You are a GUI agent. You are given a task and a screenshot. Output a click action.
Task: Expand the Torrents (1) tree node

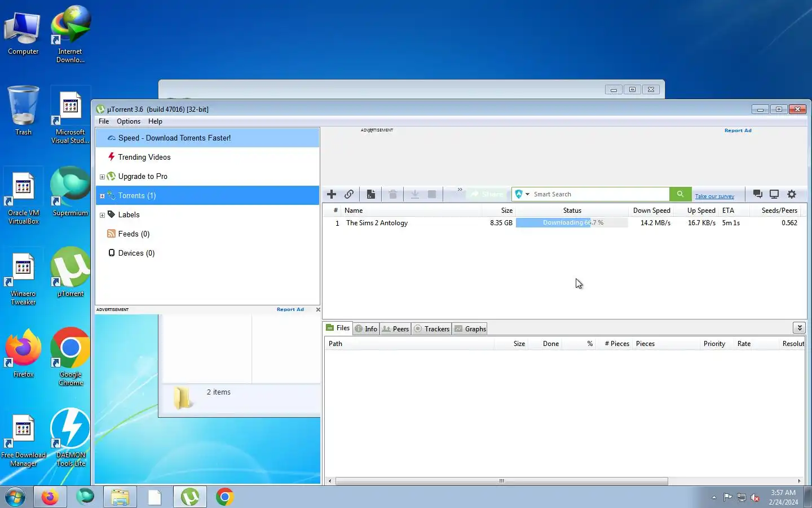coord(102,196)
